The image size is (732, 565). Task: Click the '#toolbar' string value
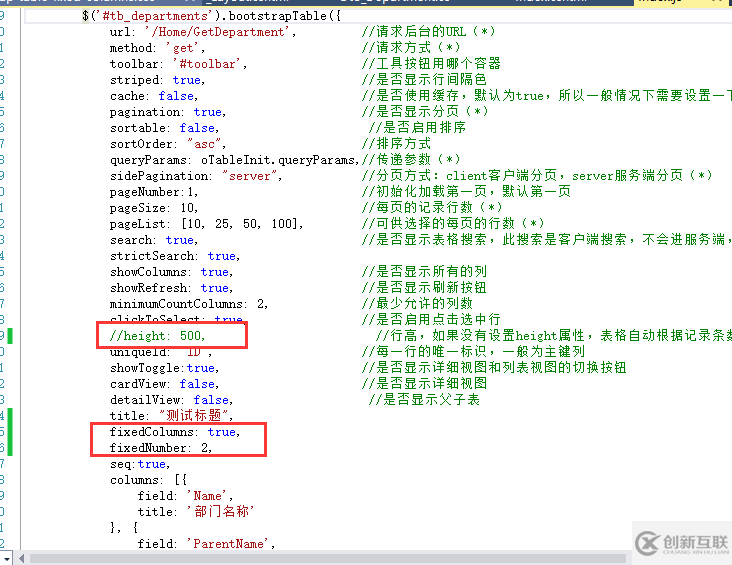pyautogui.click(x=207, y=64)
